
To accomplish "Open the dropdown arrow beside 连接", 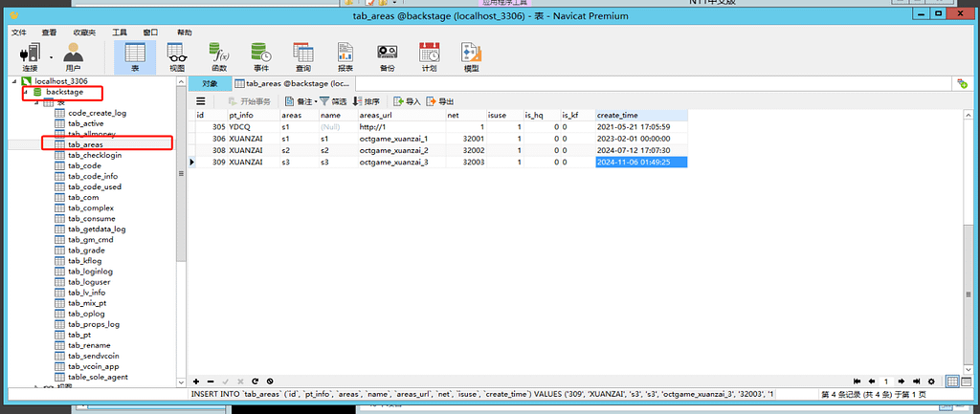I will 51,56.
